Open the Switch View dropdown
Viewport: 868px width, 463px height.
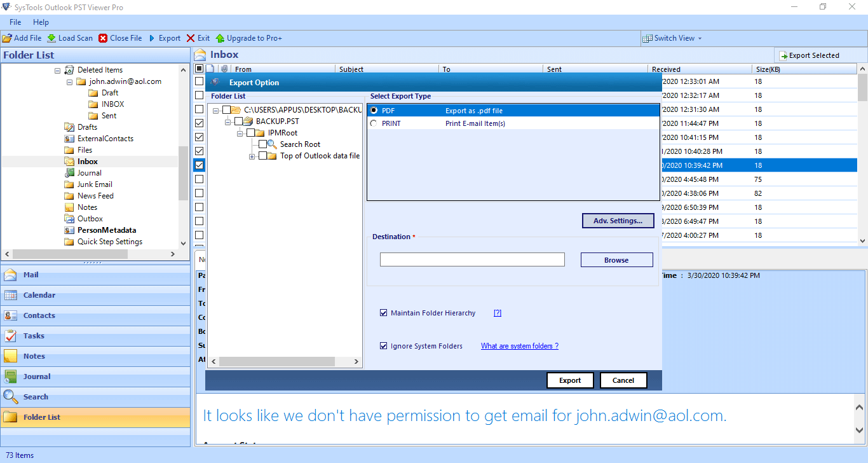672,38
